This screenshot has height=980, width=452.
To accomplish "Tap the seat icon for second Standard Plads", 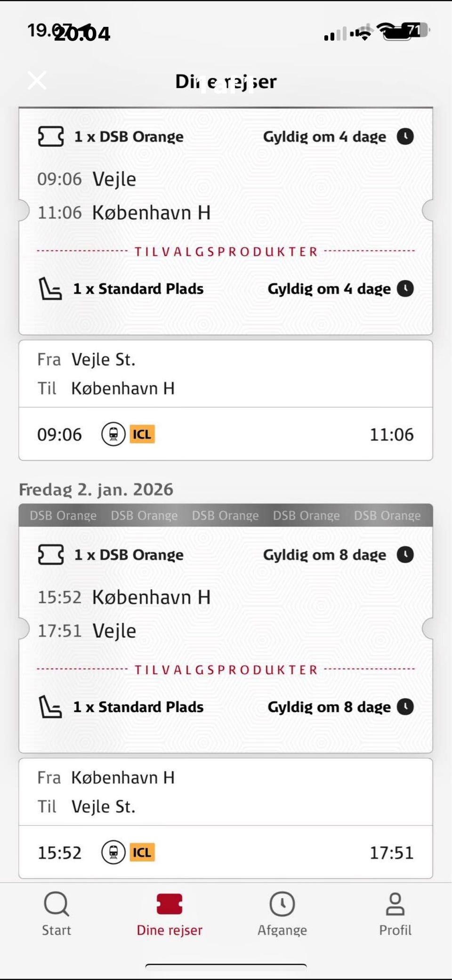I will pyautogui.click(x=50, y=707).
